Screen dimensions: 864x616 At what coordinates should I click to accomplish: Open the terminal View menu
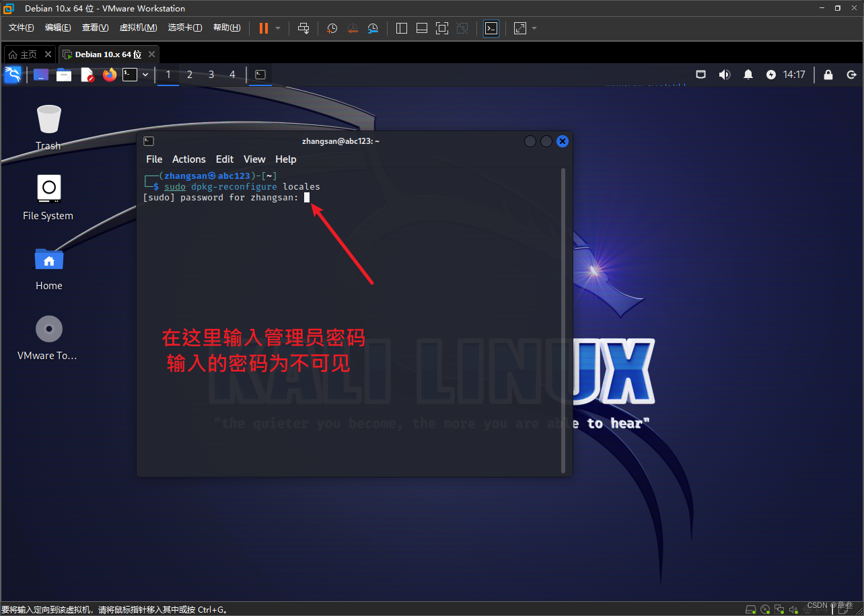click(x=254, y=159)
